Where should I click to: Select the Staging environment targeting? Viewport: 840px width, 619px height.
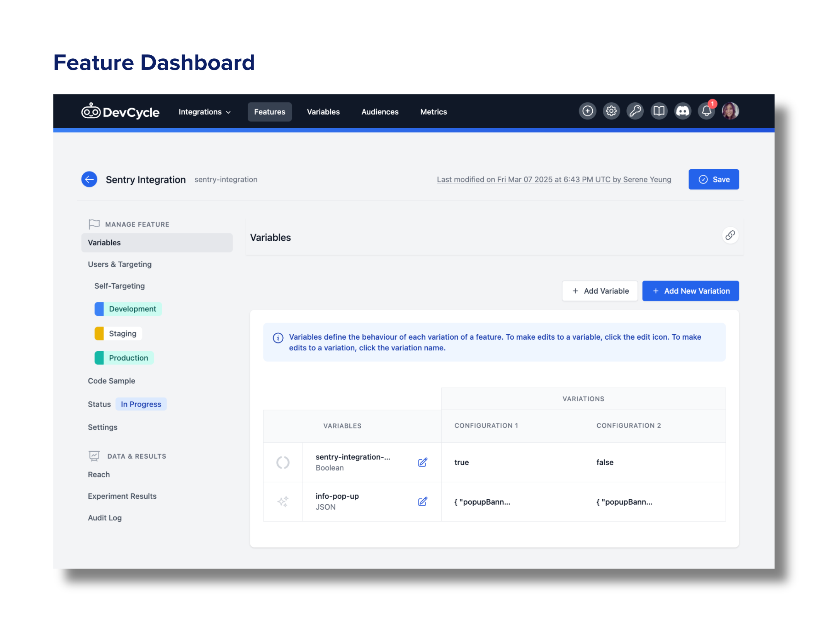[122, 333]
